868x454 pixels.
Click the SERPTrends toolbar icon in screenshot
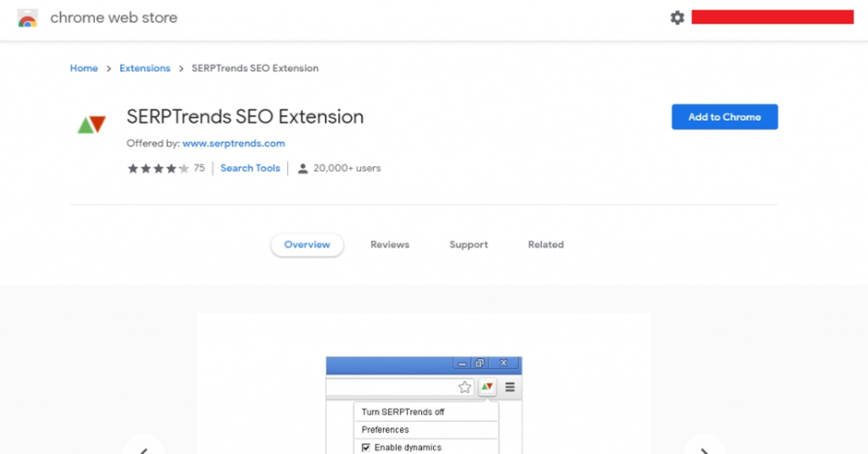pos(487,387)
